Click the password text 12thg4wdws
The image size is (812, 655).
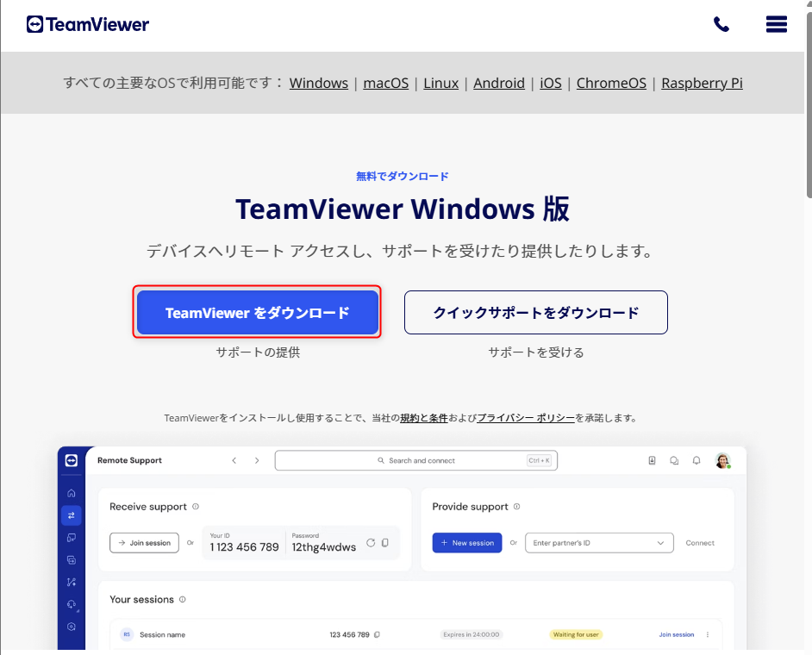point(323,547)
